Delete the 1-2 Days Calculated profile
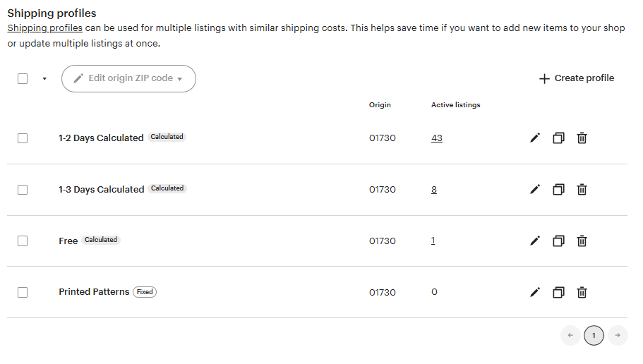643x364 pixels. pos(582,138)
